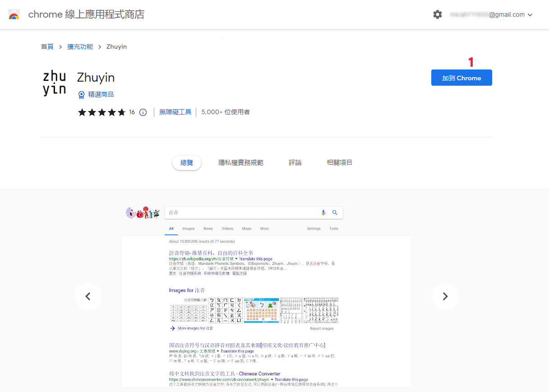Show previous screenshot with left arrow

[88, 296]
